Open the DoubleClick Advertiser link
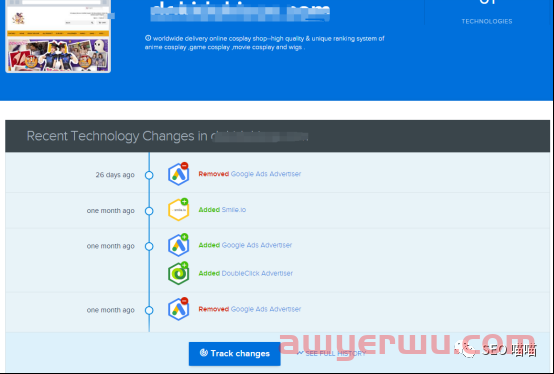 (x=257, y=273)
